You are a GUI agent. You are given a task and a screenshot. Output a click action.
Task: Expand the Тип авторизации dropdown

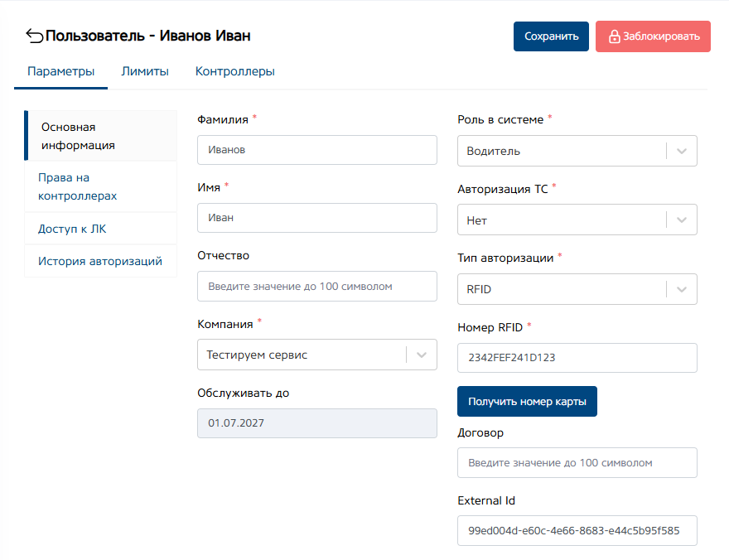(577, 289)
